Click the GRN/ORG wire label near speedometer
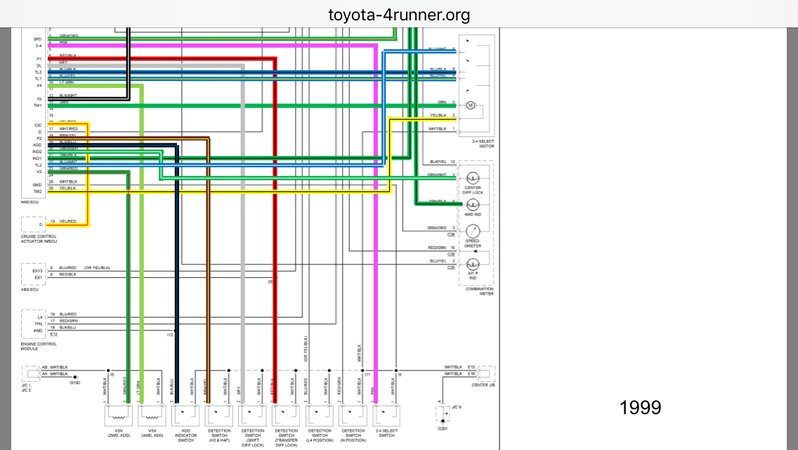 (x=437, y=228)
